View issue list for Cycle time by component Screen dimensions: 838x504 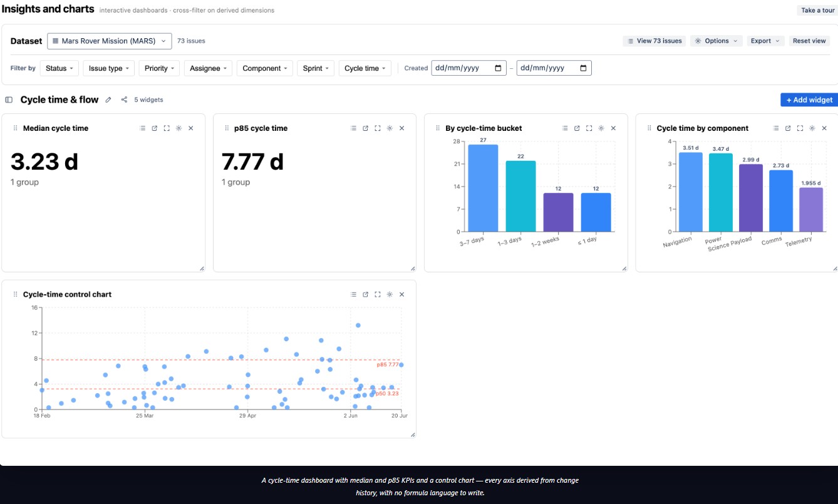pos(776,128)
